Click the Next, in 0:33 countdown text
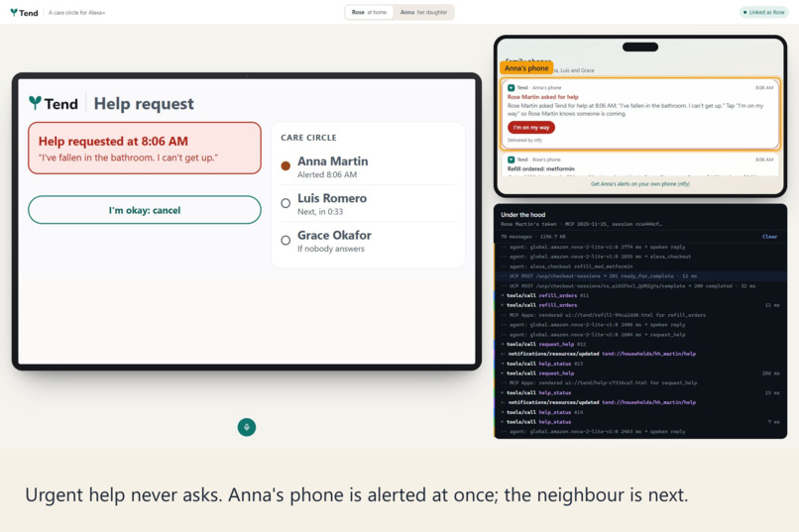The height and width of the screenshot is (532, 799). pyautogui.click(x=320, y=212)
